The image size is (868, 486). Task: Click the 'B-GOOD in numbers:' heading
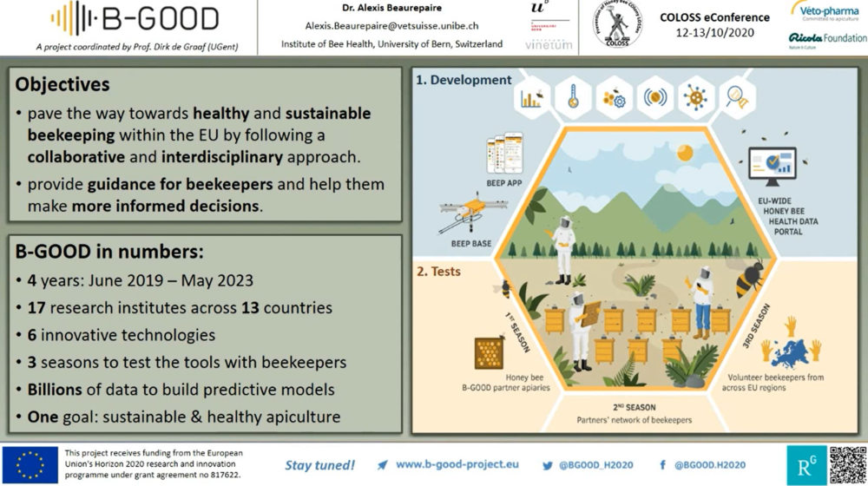[109, 252]
